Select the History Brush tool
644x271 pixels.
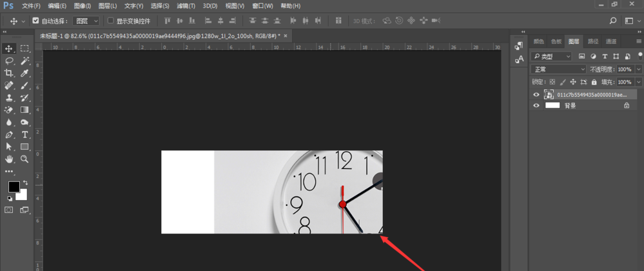tap(24, 98)
